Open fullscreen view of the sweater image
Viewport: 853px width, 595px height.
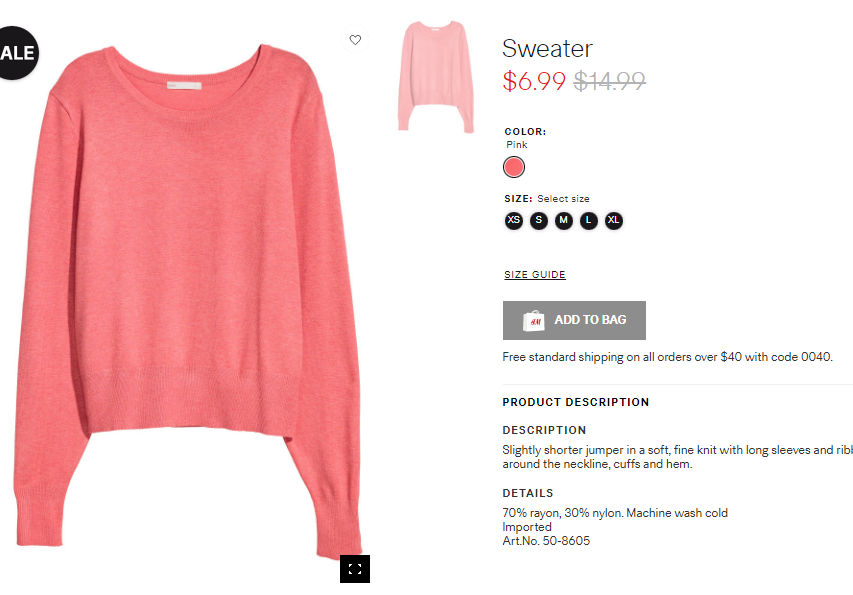[355, 569]
